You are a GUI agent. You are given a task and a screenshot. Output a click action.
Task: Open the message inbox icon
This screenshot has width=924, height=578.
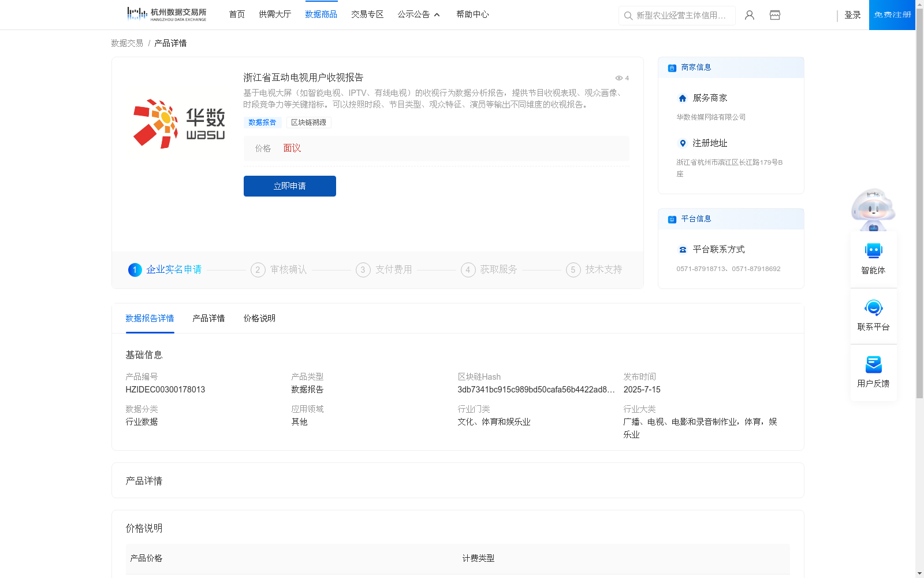774,15
